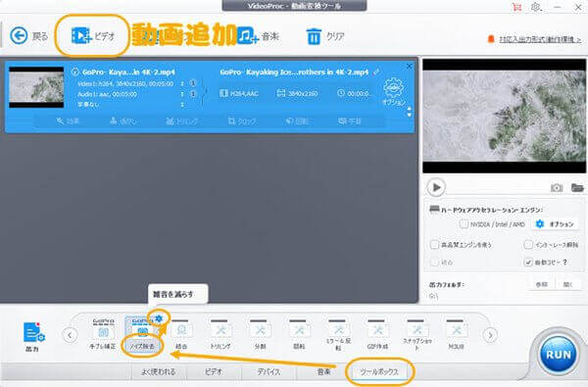This screenshot has height=387, width=588.
Task: Click the H264,AAC output codec info
Action: 239,93
